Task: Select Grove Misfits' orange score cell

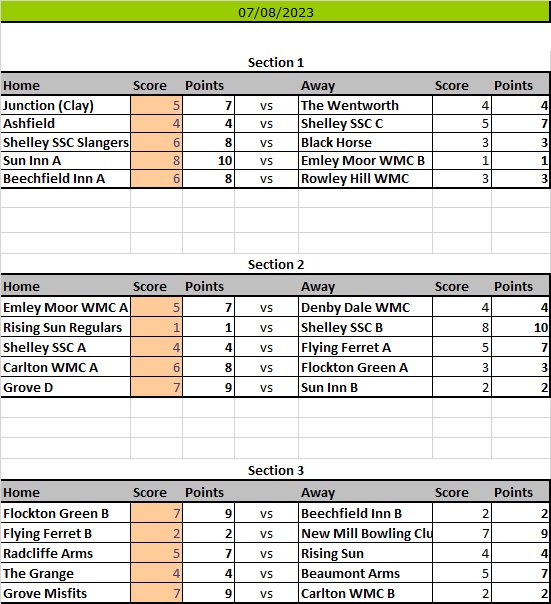Action: point(156,593)
